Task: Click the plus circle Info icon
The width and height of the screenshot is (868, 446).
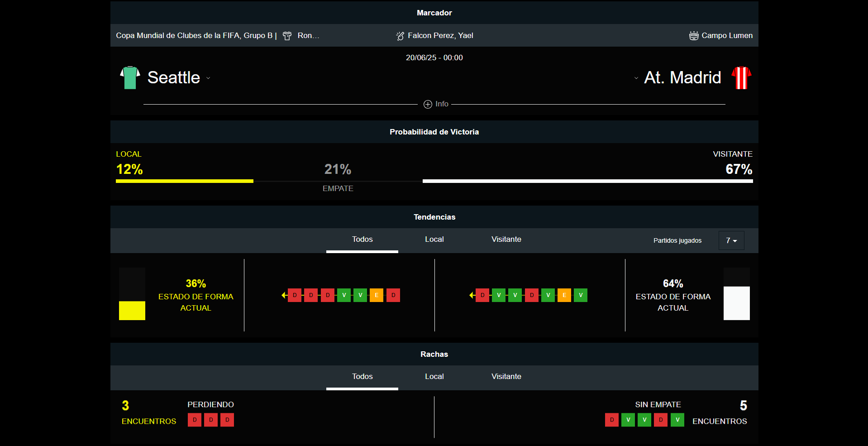Action: tap(428, 104)
